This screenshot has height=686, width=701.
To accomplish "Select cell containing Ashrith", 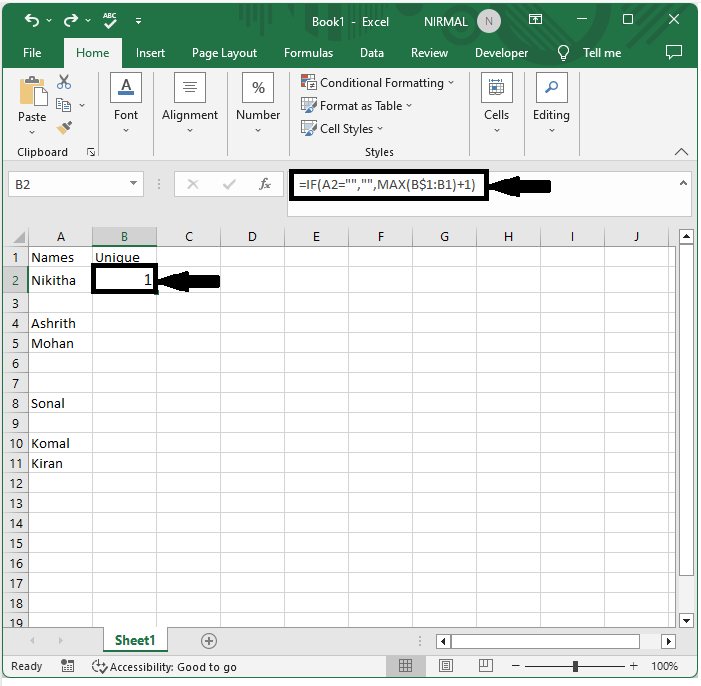I will [x=60, y=323].
